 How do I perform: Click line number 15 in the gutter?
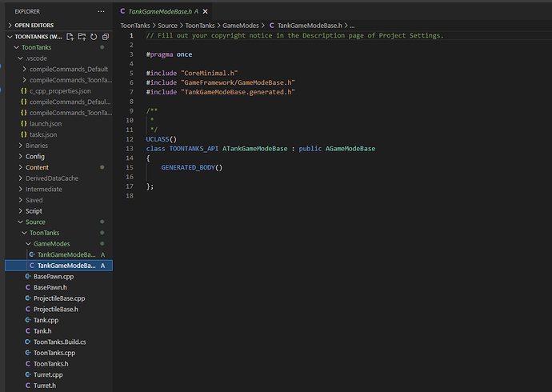pyautogui.click(x=130, y=167)
